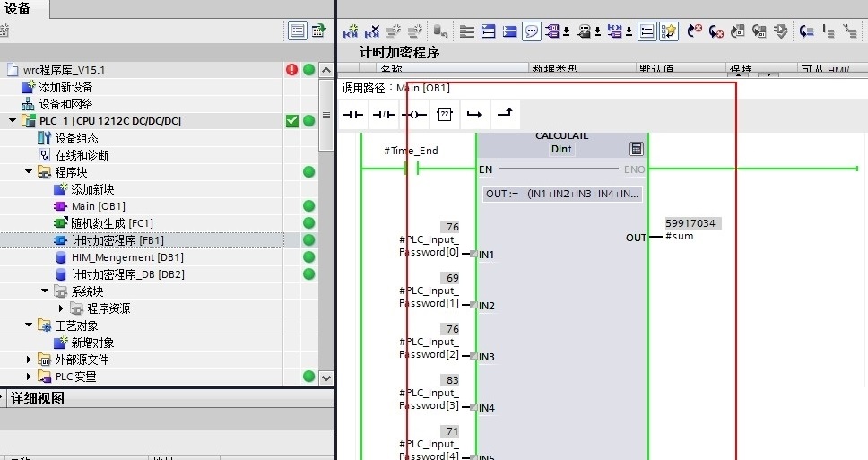
Task: Click the OUT := formula field
Action: pyautogui.click(x=562, y=194)
